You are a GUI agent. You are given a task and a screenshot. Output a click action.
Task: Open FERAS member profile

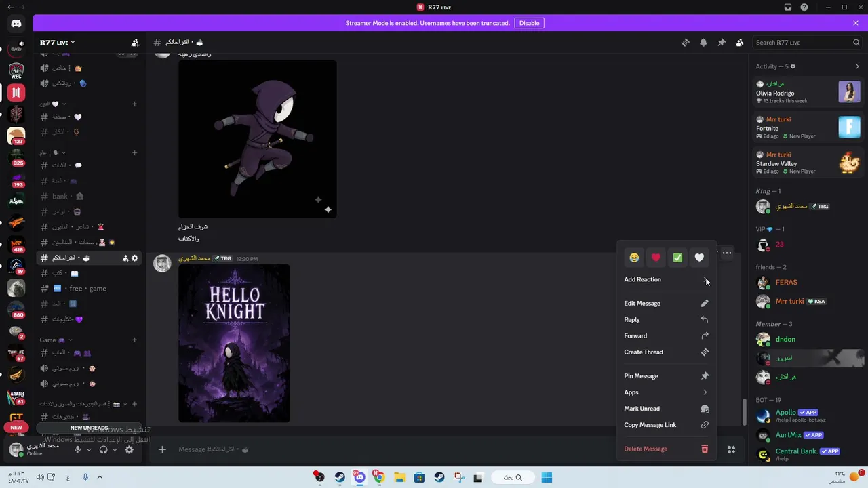[808, 282]
